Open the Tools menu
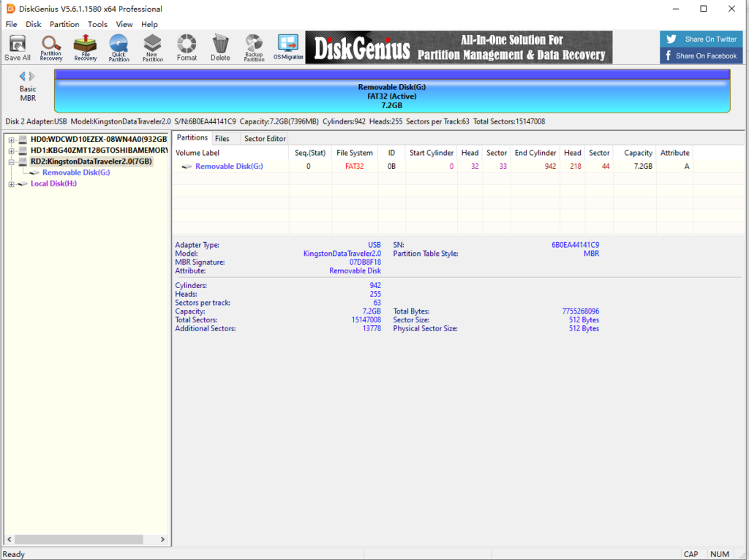Screen dimensions: 749x560 click(97, 24)
